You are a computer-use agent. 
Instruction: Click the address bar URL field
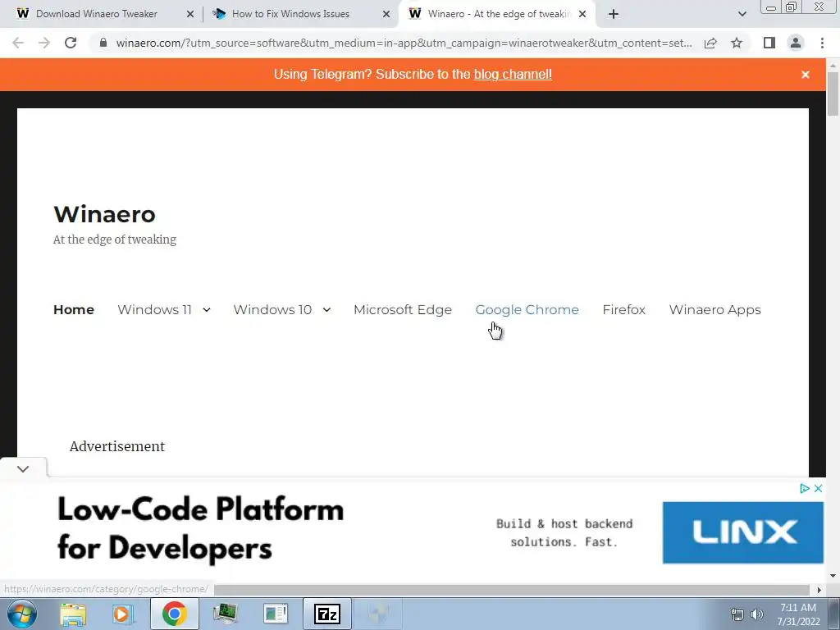click(x=404, y=43)
